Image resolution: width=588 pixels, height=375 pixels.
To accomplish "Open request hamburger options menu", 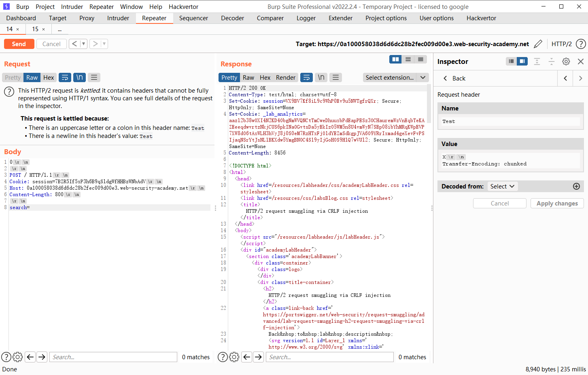I will pos(94,78).
